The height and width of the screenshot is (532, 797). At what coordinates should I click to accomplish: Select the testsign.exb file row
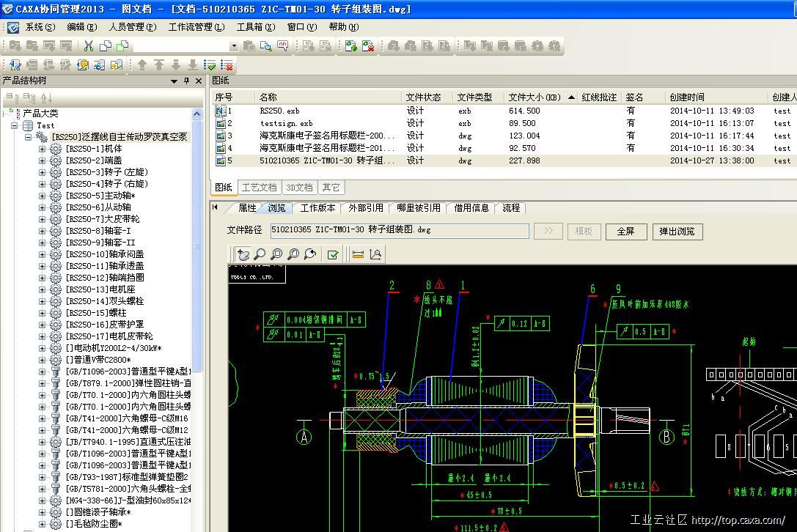click(504, 123)
